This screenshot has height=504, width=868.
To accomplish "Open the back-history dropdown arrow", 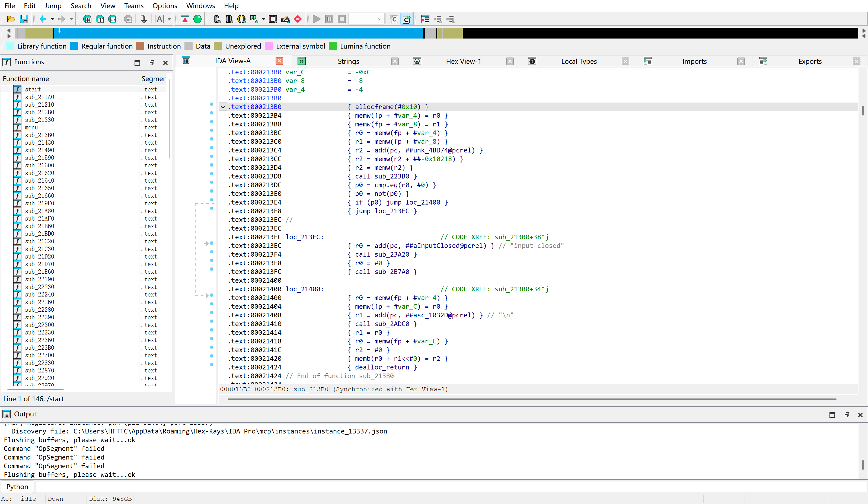I will point(53,19).
